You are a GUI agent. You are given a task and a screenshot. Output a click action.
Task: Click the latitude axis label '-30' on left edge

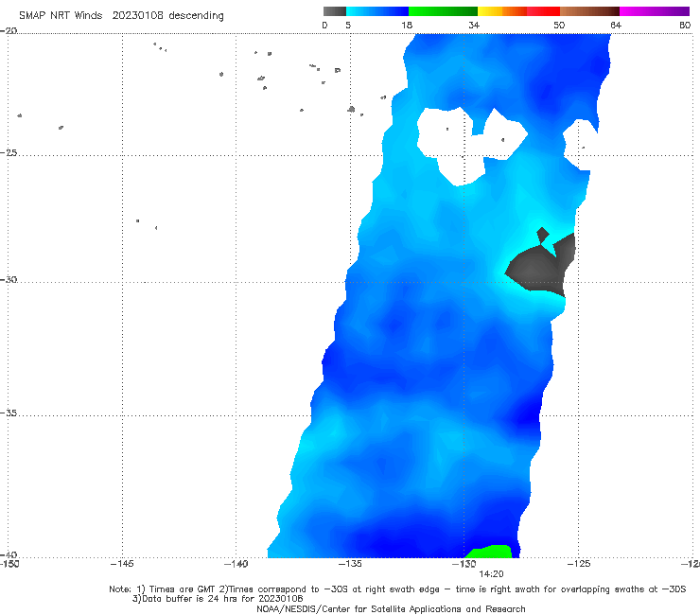point(9,279)
